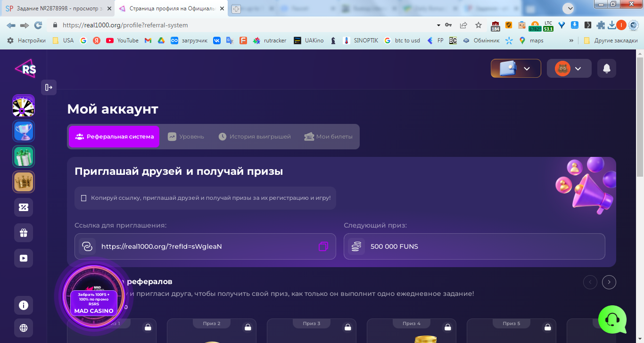Image resolution: width=644 pixels, height=343 pixels.
Task: Switch to the Мои билеты tab
Action: [328, 137]
